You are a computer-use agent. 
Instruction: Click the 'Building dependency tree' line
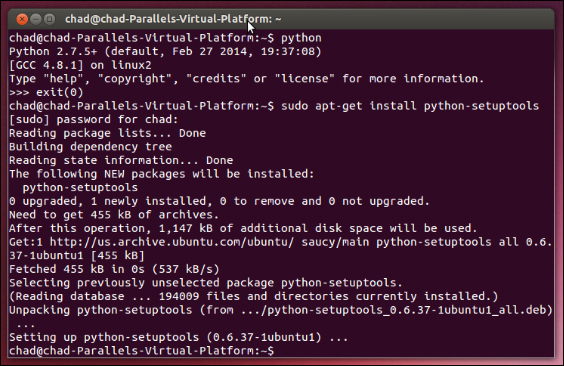point(90,147)
